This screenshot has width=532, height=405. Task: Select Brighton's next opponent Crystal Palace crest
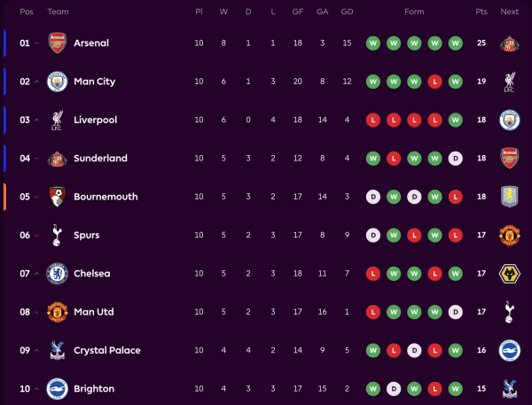click(509, 389)
